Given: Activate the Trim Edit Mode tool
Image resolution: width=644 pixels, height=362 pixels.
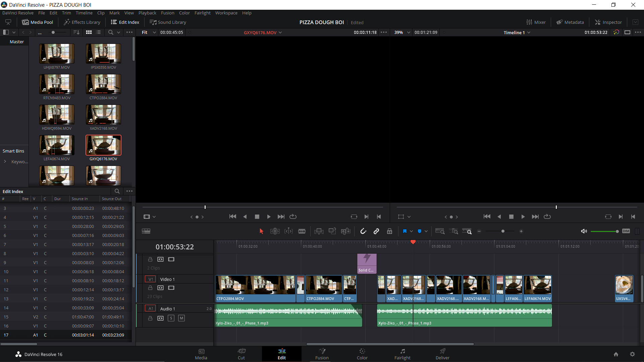Looking at the screenshot, I should pos(275,231).
